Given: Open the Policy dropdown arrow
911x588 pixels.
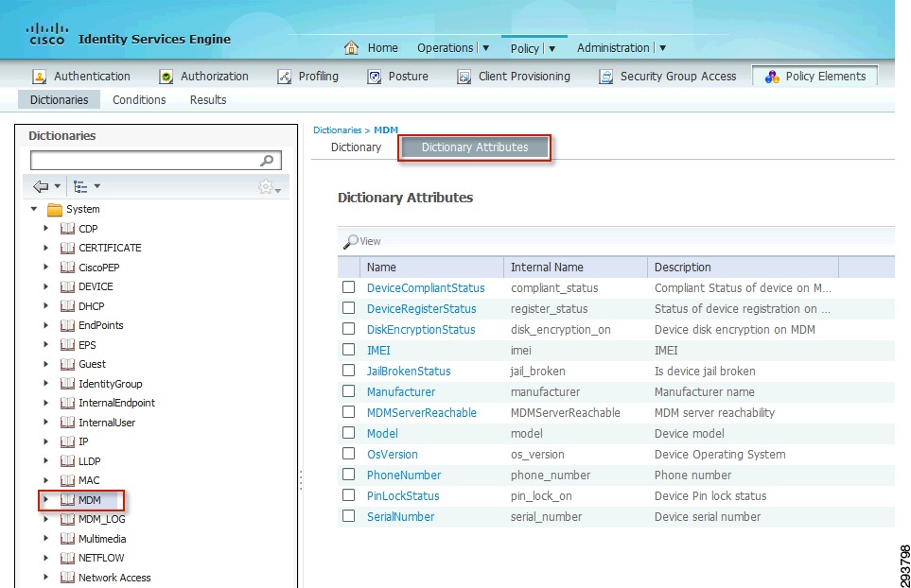Looking at the screenshot, I should click(x=552, y=49).
